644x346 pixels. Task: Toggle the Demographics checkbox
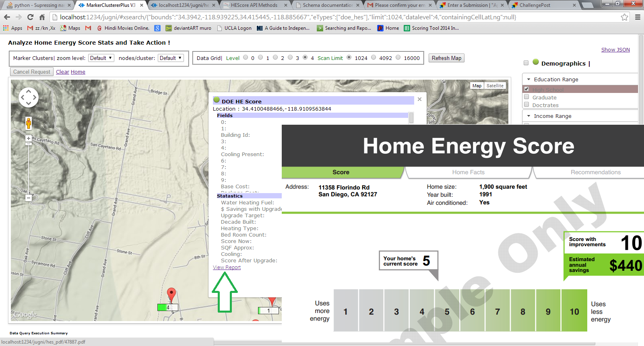pyautogui.click(x=526, y=63)
